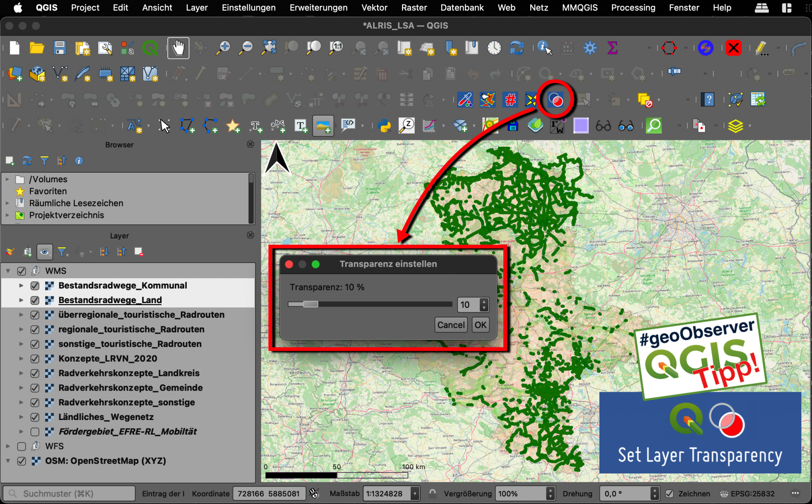This screenshot has width=812, height=504.
Task: Confirm transparency with the OK button
Action: [x=480, y=325]
